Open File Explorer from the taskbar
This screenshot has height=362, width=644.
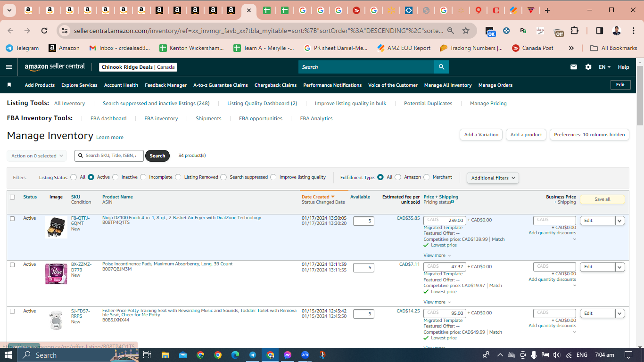tap(165, 355)
